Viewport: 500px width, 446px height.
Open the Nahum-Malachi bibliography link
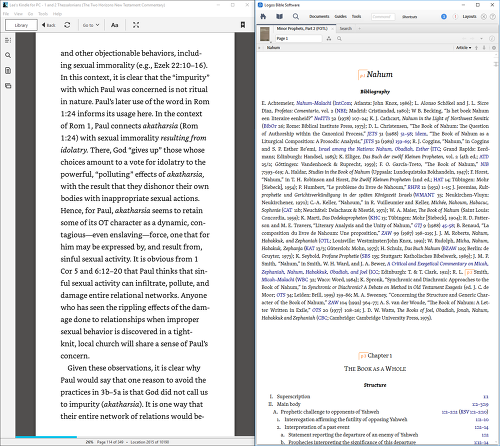[x=313, y=103]
